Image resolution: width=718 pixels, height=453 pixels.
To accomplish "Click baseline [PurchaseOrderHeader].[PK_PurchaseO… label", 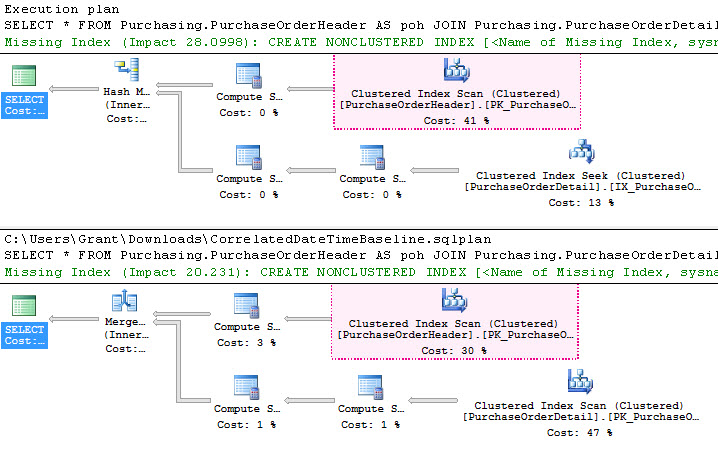I will [x=455, y=335].
